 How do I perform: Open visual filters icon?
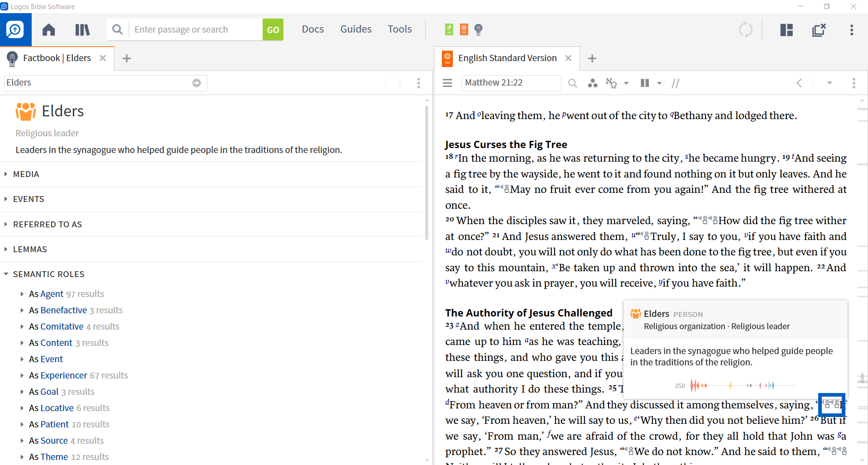pos(592,83)
